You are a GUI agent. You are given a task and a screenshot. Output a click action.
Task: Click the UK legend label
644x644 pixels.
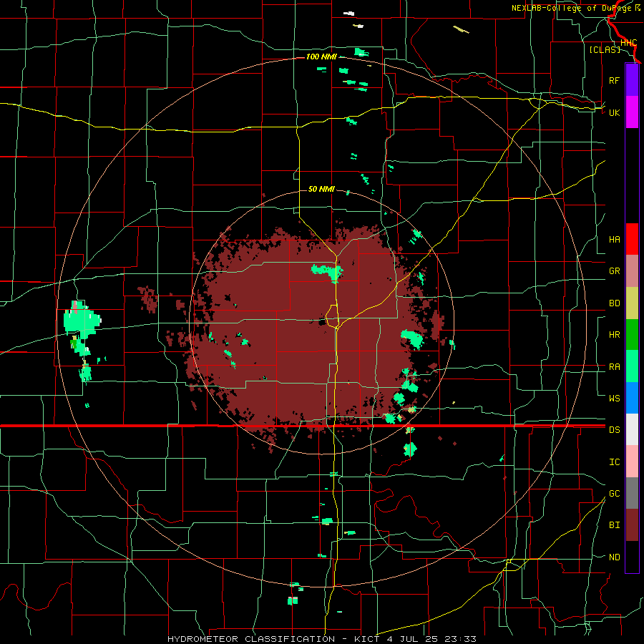click(614, 112)
